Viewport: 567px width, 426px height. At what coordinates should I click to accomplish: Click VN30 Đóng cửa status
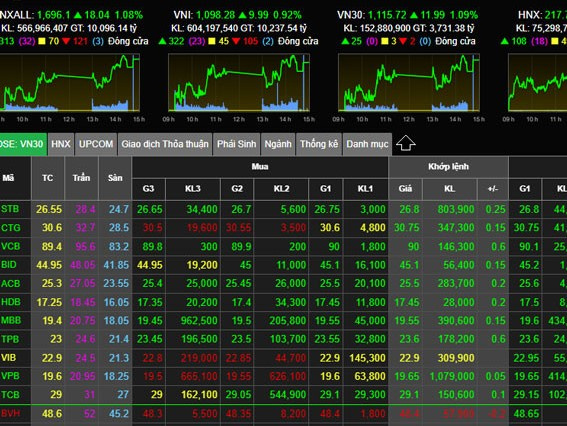[455, 41]
